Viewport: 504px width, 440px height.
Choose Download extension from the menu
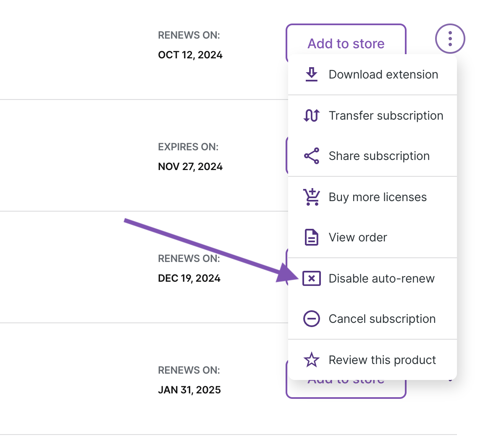(x=383, y=74)
